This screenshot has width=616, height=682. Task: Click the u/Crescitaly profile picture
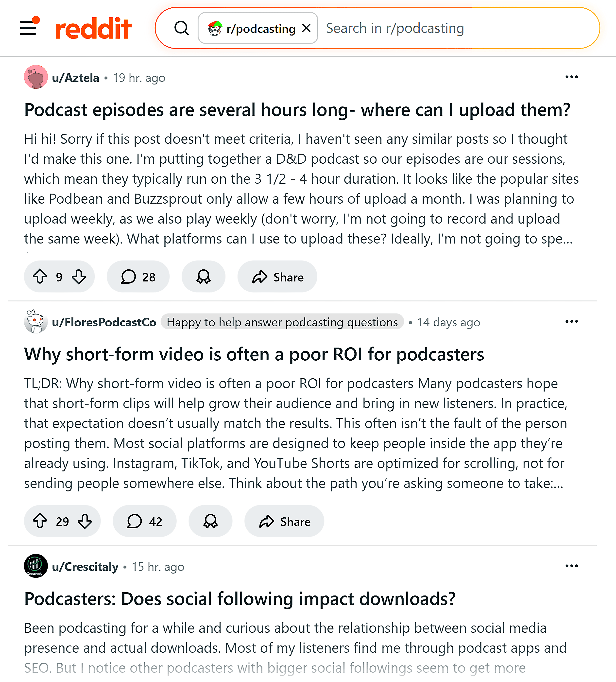point(35,566)
